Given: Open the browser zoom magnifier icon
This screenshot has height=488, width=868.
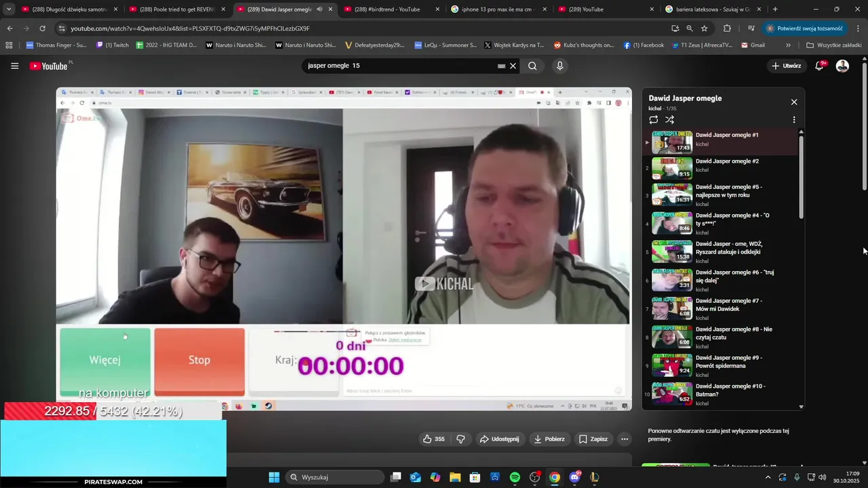Looking at the screenshot, I should click(690, 28).
